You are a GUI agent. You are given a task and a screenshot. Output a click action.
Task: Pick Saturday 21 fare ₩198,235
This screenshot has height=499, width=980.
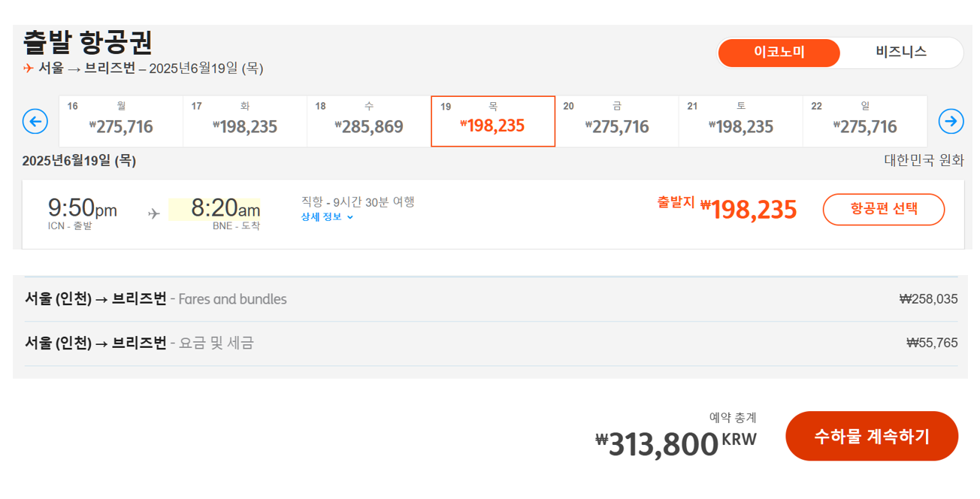[x=741, y=121]
